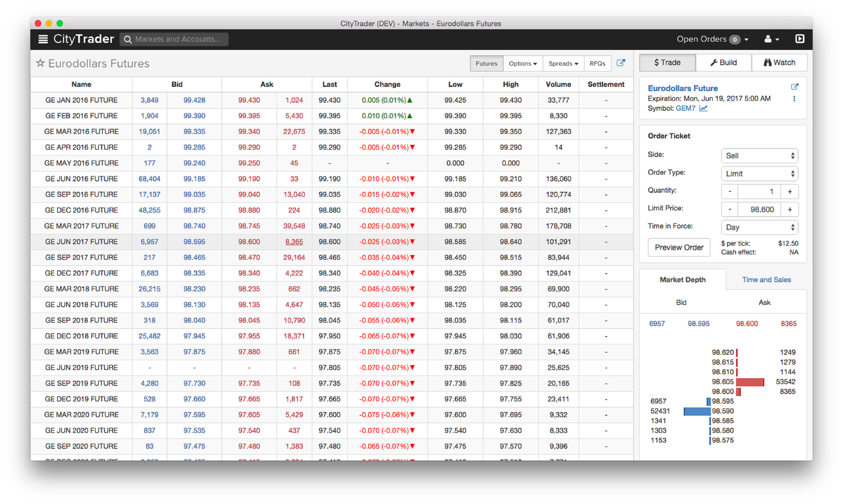The image size is (843, 504).
Task: Click ask price 98.470 for SEP 2017
Action: 249,258
